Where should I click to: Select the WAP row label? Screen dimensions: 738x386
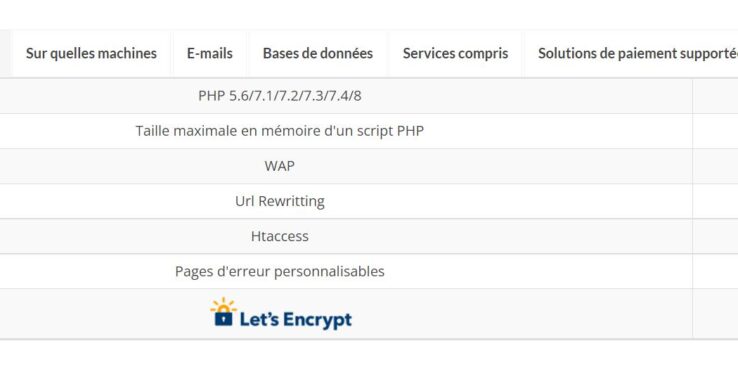[280, 166]
